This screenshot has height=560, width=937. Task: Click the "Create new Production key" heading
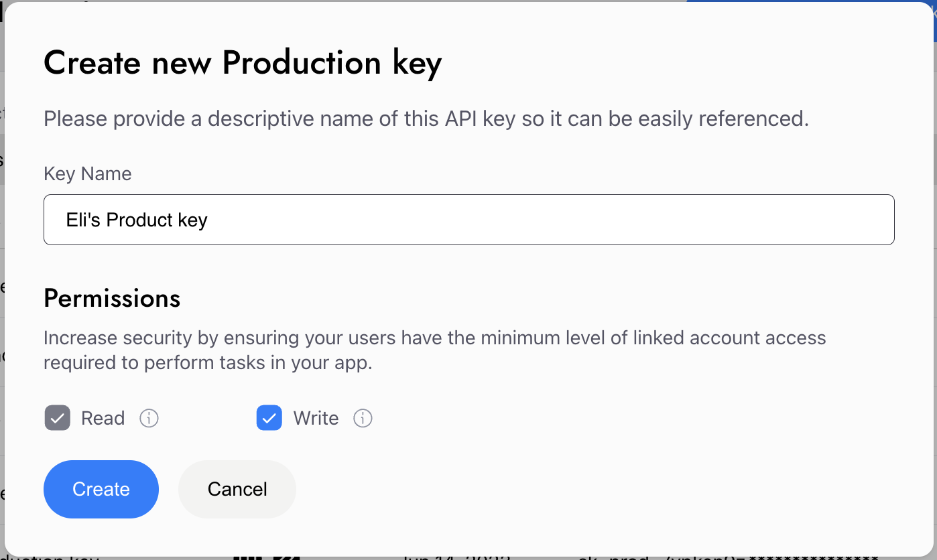pyautogui.click(x=243, y=64)
